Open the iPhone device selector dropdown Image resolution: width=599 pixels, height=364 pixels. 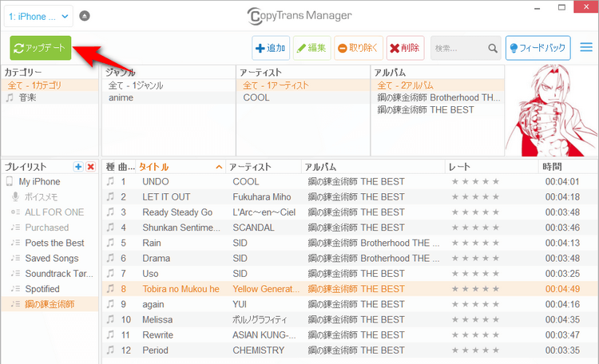[38, 17]
